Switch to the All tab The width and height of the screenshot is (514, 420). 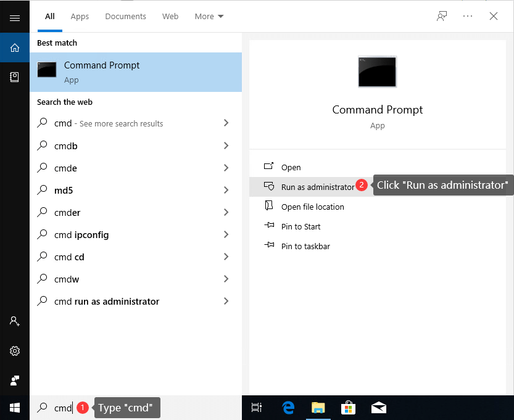[x=50, y=17]
